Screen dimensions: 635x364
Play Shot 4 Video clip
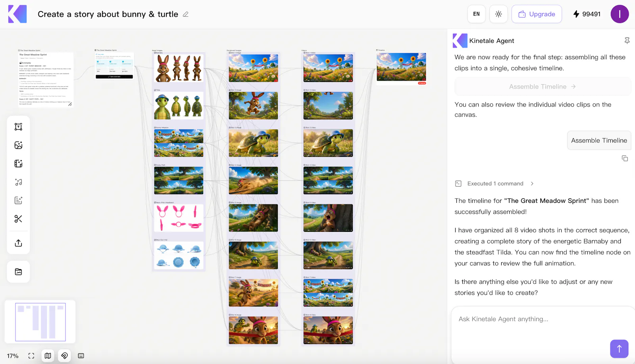328,180
